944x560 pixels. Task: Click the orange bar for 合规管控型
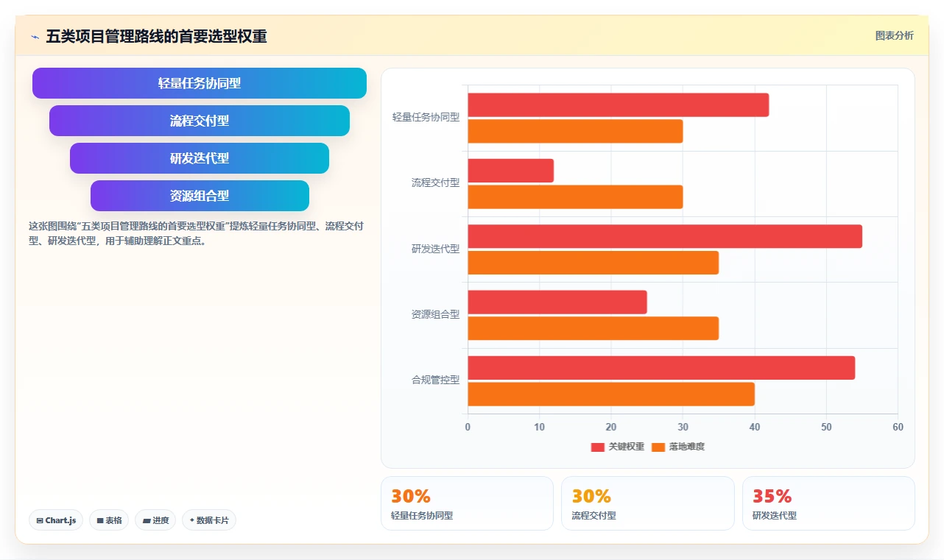click(611, 394)
